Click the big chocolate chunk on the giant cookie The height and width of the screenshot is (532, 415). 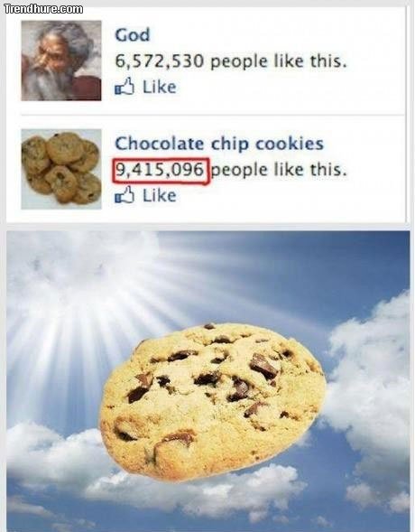tap(263, 367)
